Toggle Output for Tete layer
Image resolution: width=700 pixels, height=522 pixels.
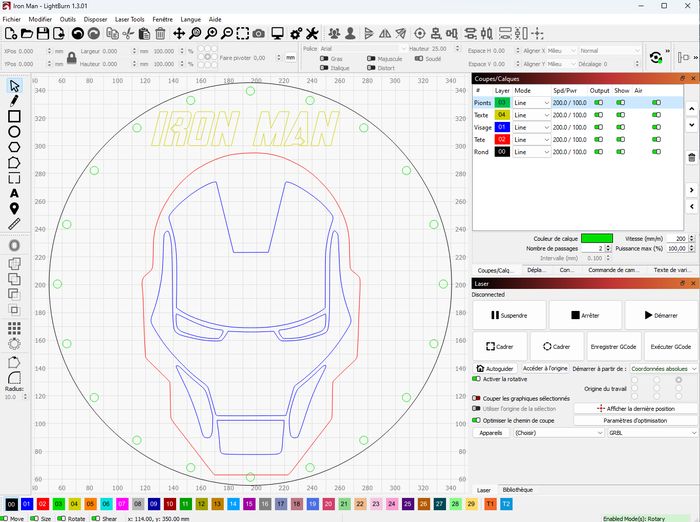pyautogui.click(x=599, y=140)
